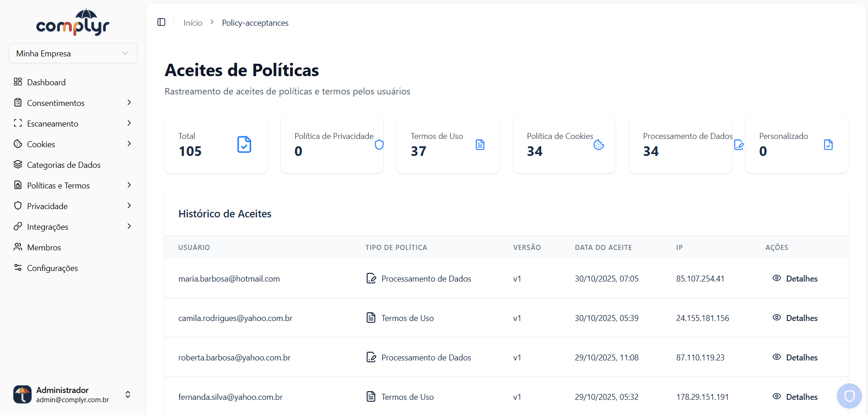This screenshot has height=415, width=868.
Task: Click the Total card document-check icon
Action: (x=244, y=144)
